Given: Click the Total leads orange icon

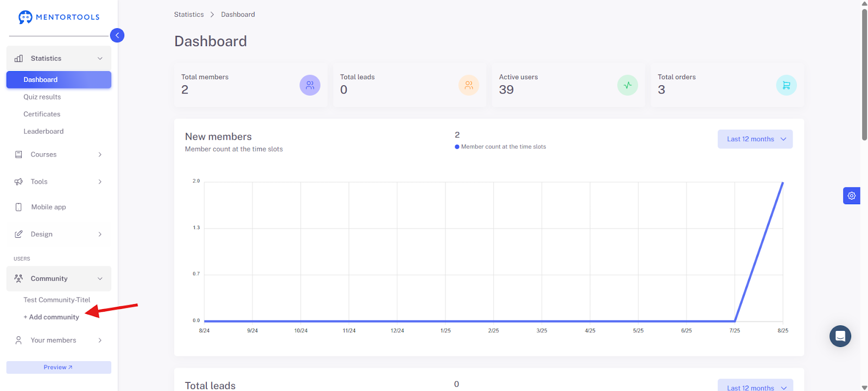Looking at the screenshot, I should [469, 85].
